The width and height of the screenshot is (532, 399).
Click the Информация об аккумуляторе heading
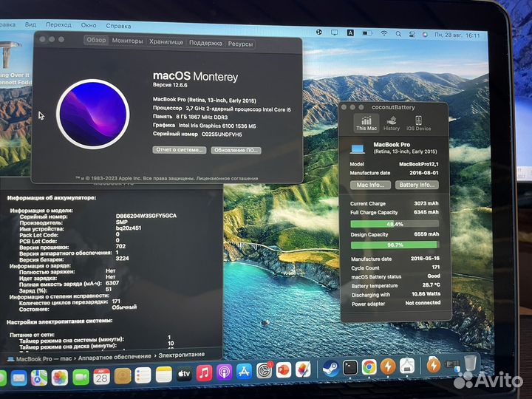tap(52, 197)
